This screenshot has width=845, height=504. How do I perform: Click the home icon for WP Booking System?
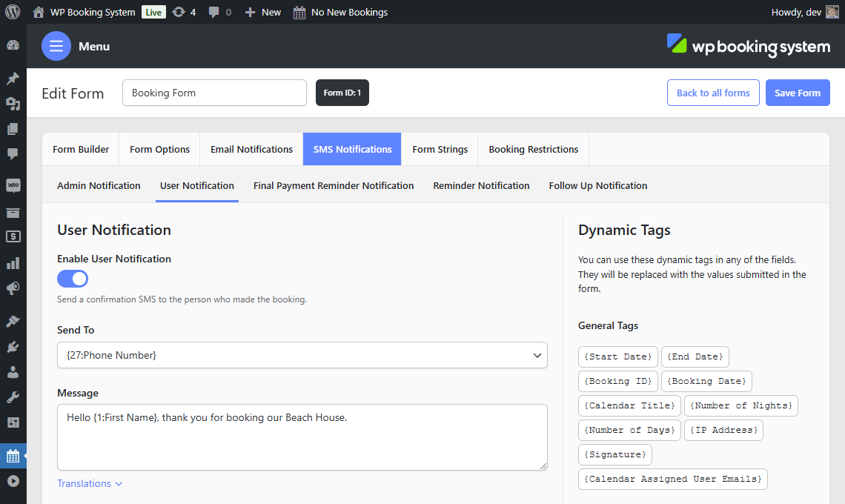tap(39, 12)
